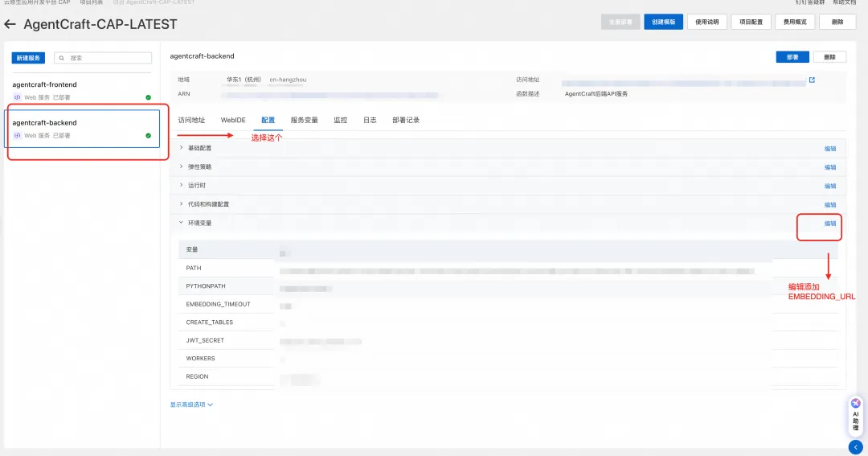Open the 费用概览 button

click(795, 22)
